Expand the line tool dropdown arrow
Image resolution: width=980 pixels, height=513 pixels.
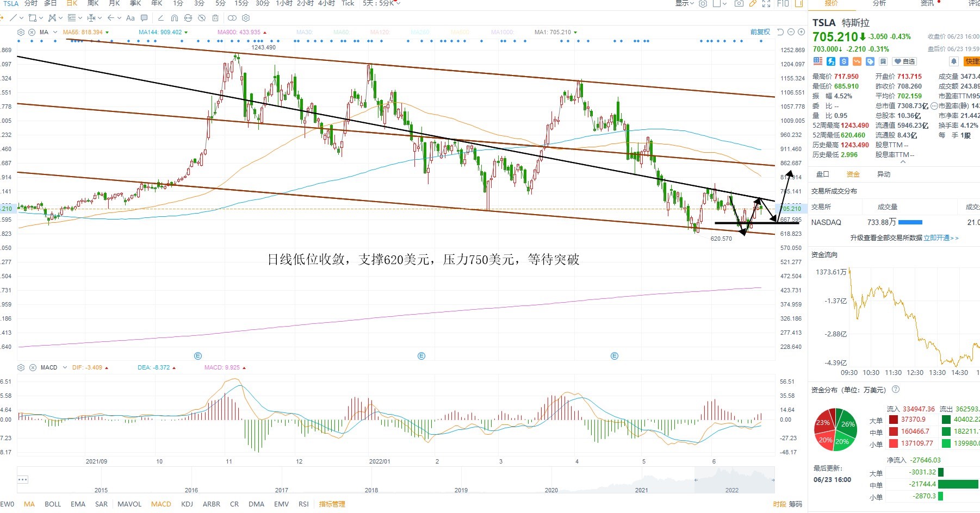pyautogui.click(x=22, y=18)
